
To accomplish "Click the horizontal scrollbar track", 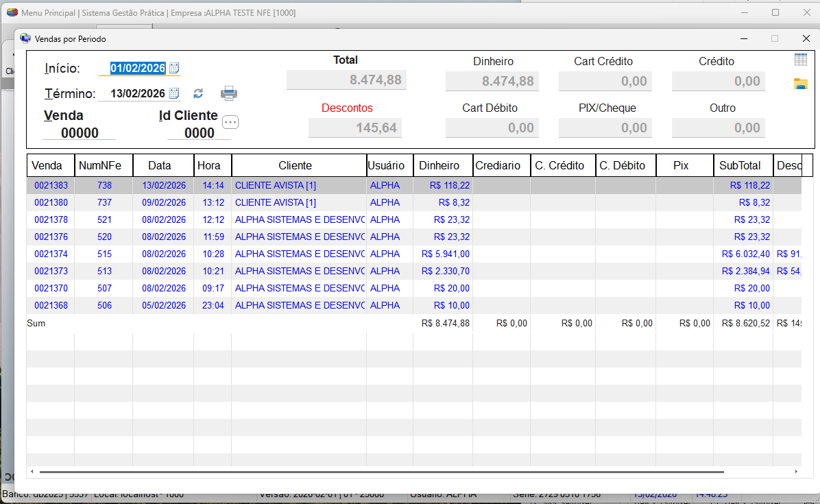I will 758,472.
